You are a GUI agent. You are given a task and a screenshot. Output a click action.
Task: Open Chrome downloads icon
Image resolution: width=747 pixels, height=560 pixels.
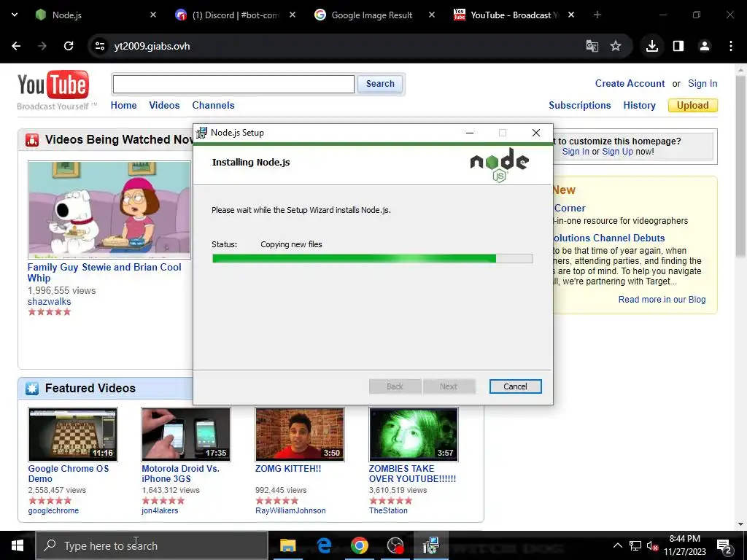pyautogui.click(x=651, y=46)
